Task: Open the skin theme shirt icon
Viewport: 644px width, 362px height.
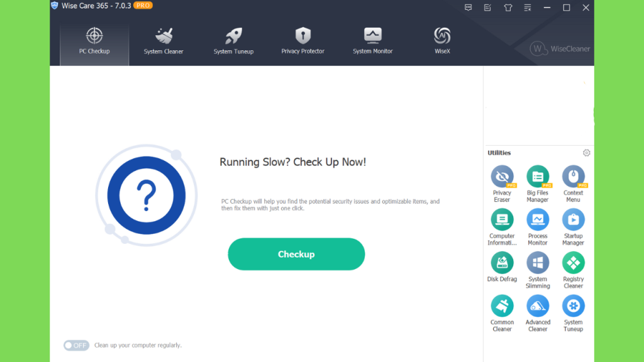Action: pyautogui.click(x=508, y=8)
